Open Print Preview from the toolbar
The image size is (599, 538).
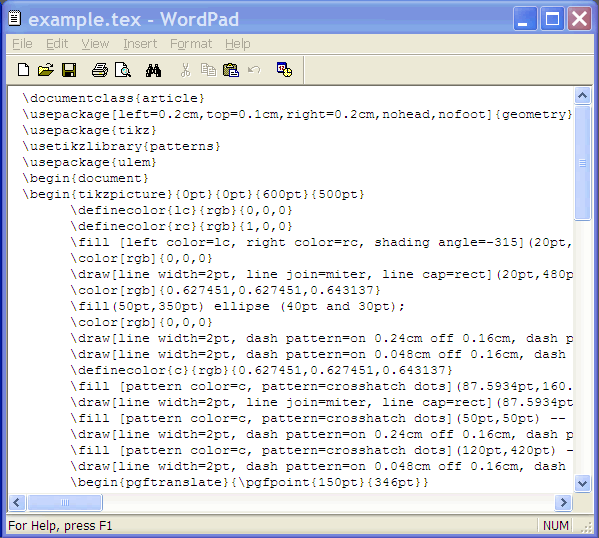click(x=123, y=70)
